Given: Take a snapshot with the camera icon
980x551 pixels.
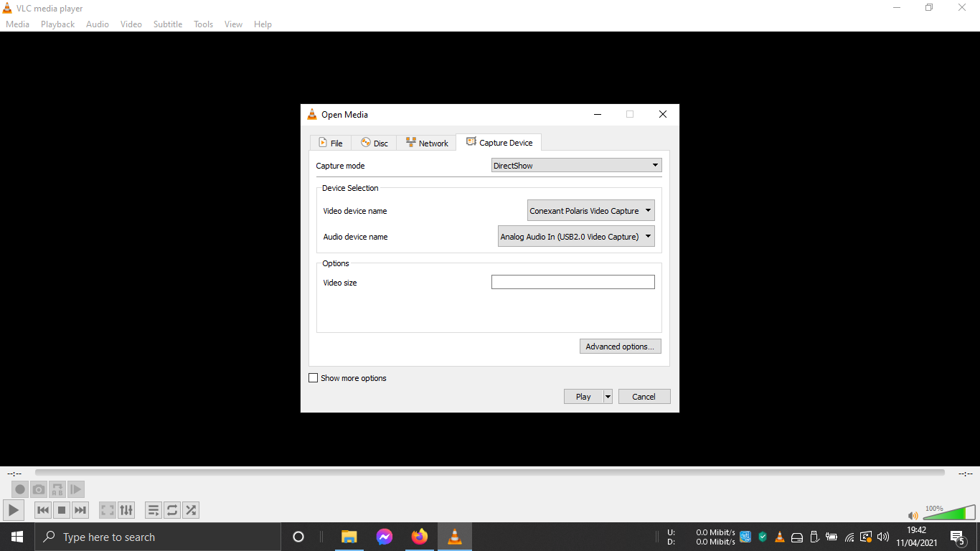Looking at the screenshot, I should tap(39, 489).
